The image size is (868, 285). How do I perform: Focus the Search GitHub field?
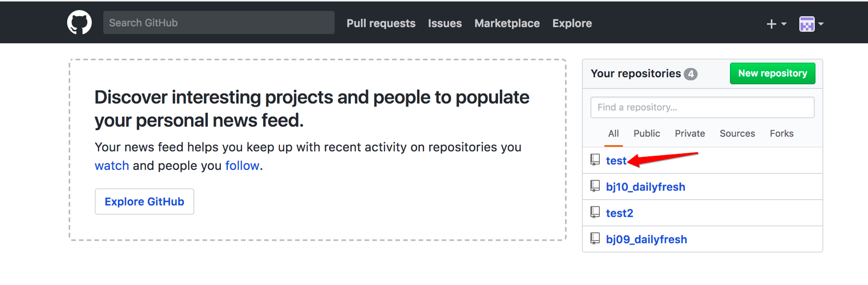click(x=218, y=23)
